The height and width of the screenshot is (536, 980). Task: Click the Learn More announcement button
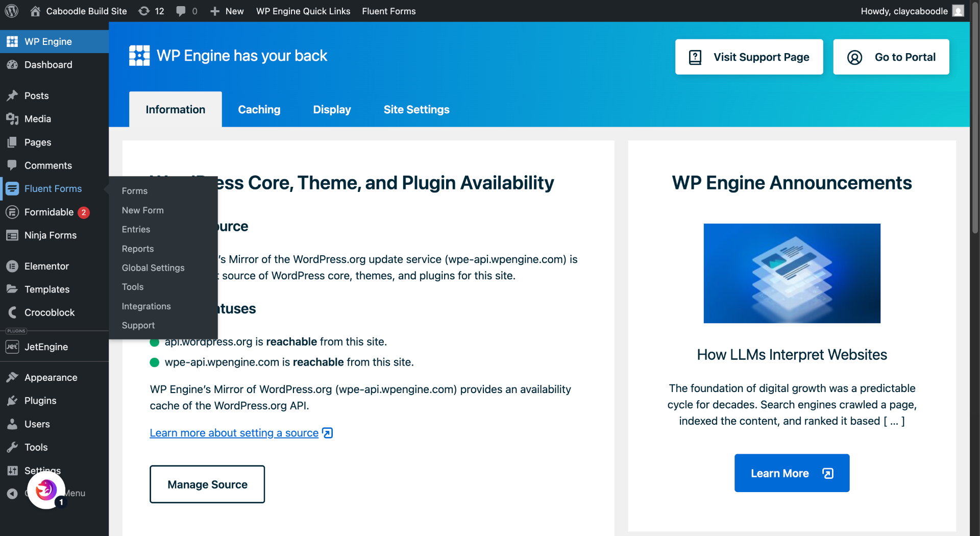[792, 473]
